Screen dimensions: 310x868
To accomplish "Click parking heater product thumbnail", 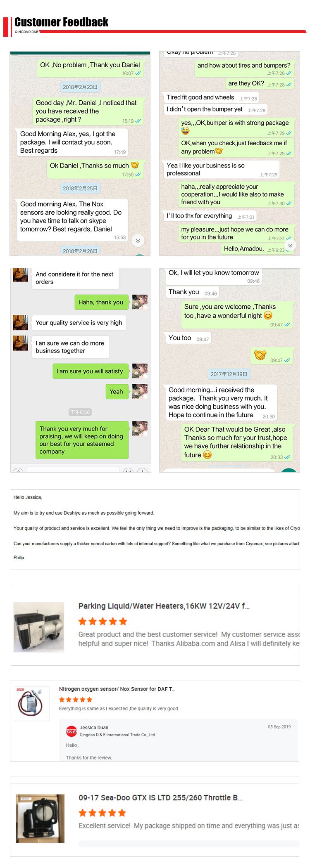I will click(39, 627).
